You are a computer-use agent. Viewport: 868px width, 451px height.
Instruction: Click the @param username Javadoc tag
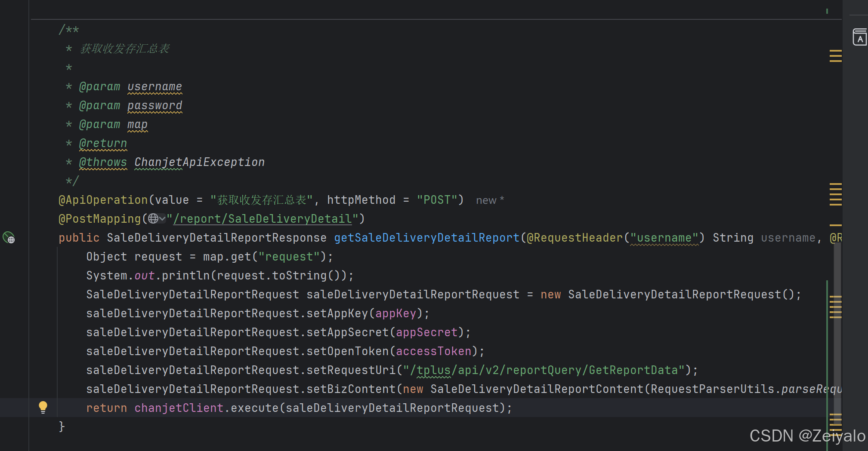(x=130, y=86)
